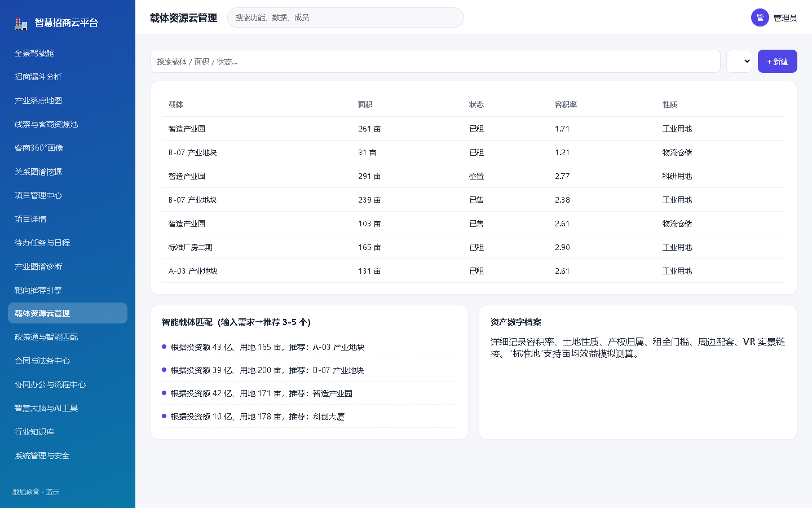This screenshot has height=508, width=812.
Task: Click the 智能载体匹配 panel heading
Action: pos(236,322)
